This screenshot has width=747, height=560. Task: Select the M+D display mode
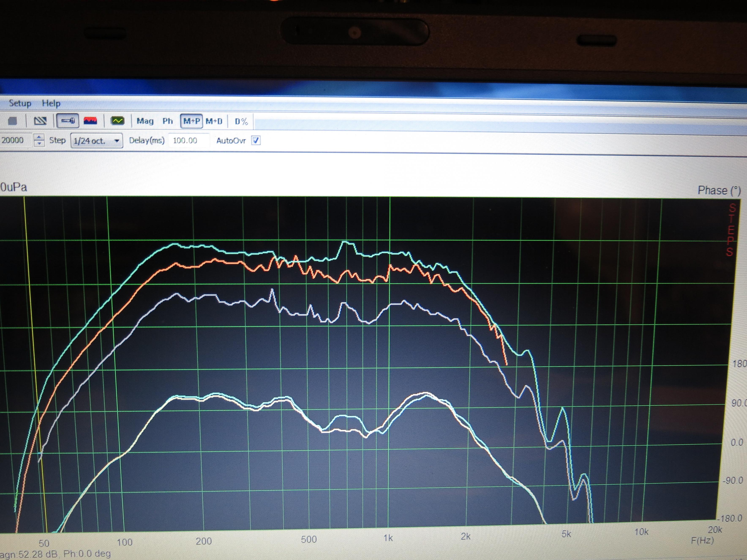[x=214, y=121]
